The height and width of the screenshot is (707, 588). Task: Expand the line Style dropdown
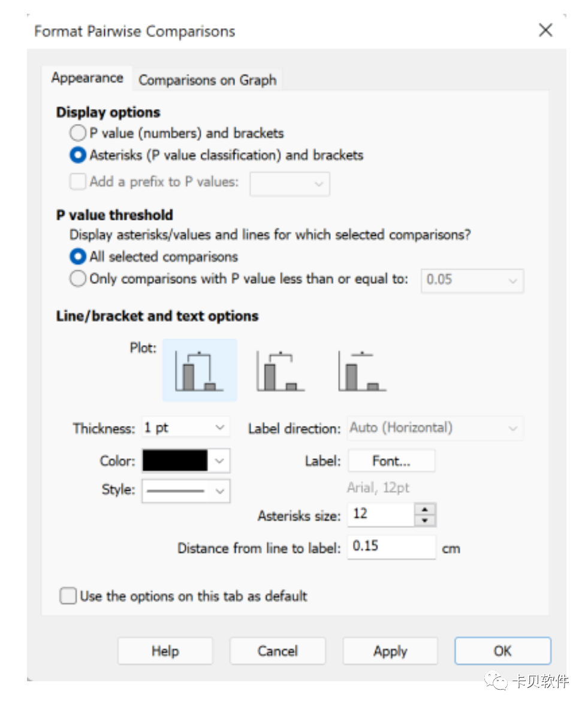pyautogui.click(x=186, y=491)
